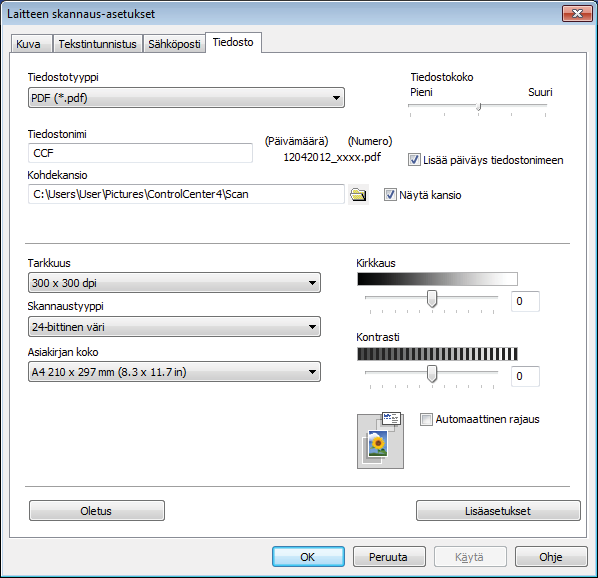Image resolution: width=598 pixels, height=578 pixels.
Task: Click the Kontrasti slider handle
Action: (x=432, y=373)
